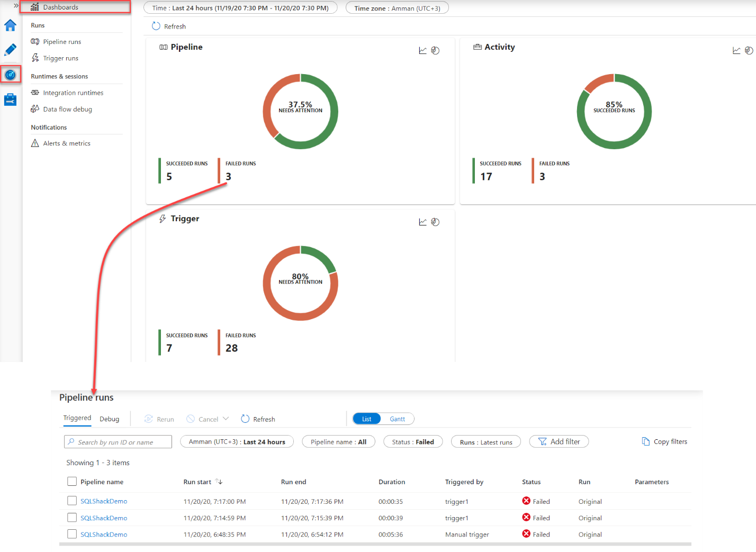This screenshot has width=756, height=552.
Task: Open Trigger runs in sidebar
Action: point(60,58)
